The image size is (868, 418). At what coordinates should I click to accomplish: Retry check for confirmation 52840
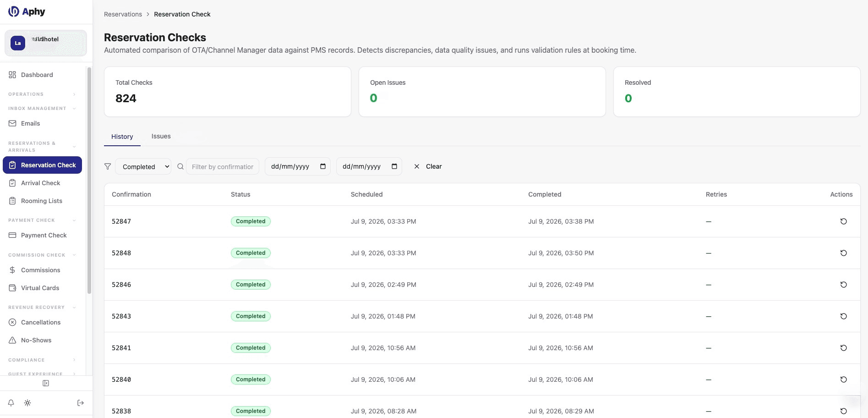tap(843, 379)
